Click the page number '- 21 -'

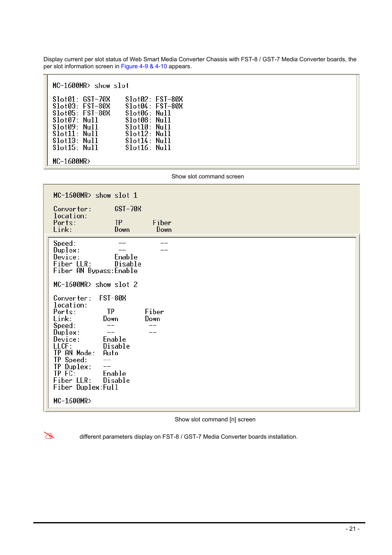click(353, 529)
